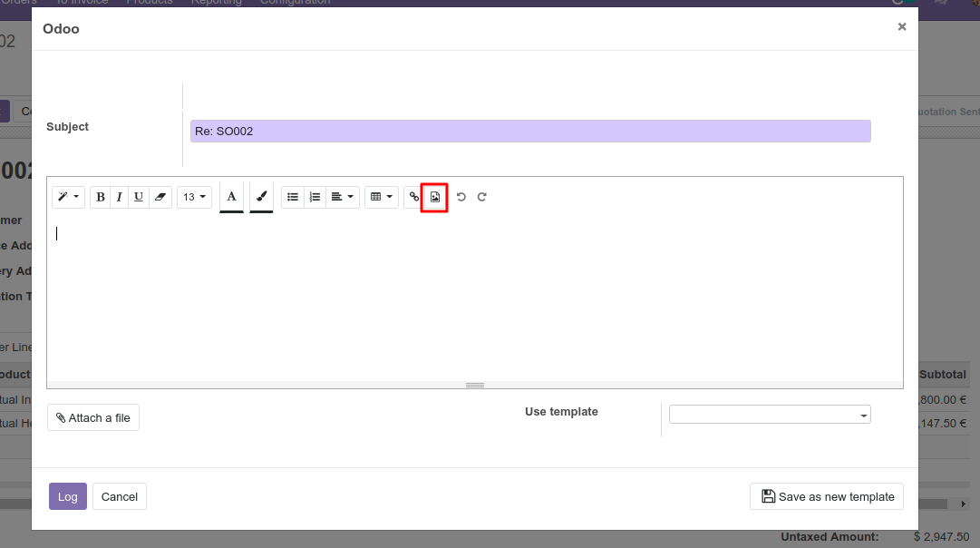Toggle italic formatting

(119, 197)
